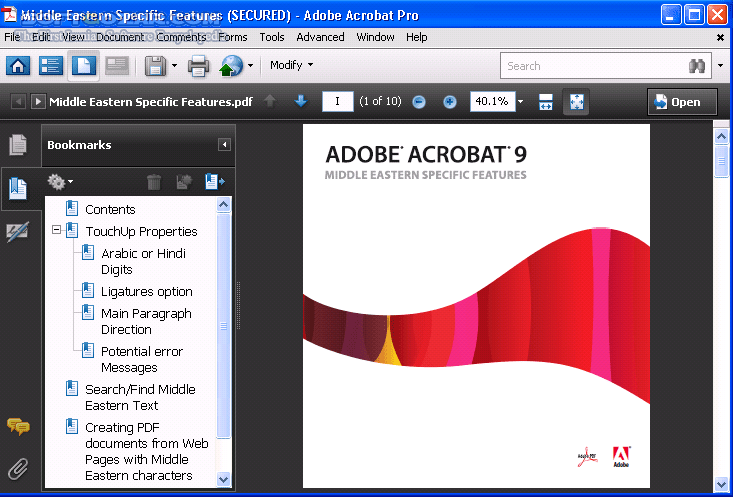The width and height of the screenshot is (733, 497).
Task: Click the previous document arrow button
Action: [x=18, y=101]
